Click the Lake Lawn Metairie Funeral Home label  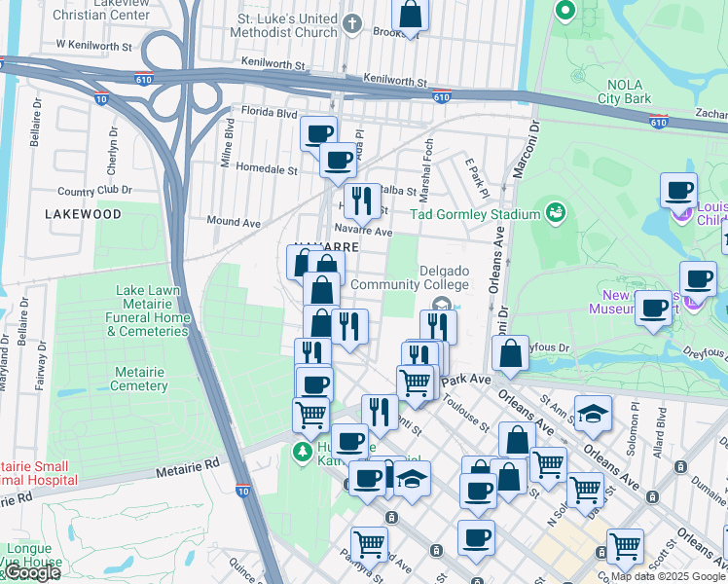tap(148, 310)
